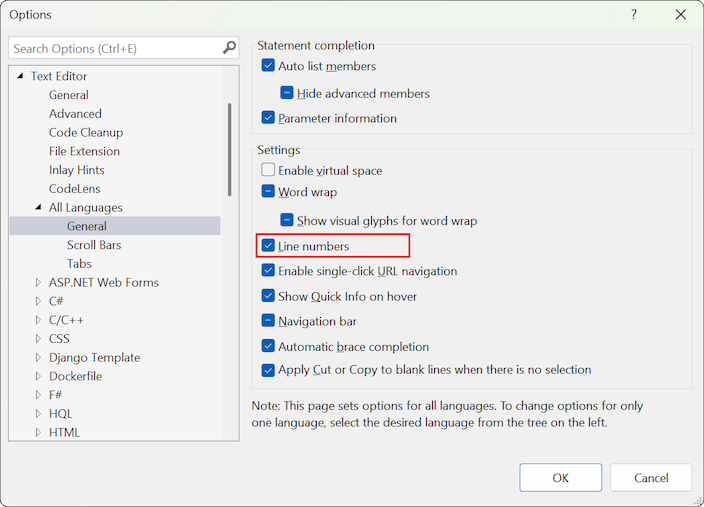The image size is (704, 507).
Task: Click the Cancel button
Action: click(651, 477)
